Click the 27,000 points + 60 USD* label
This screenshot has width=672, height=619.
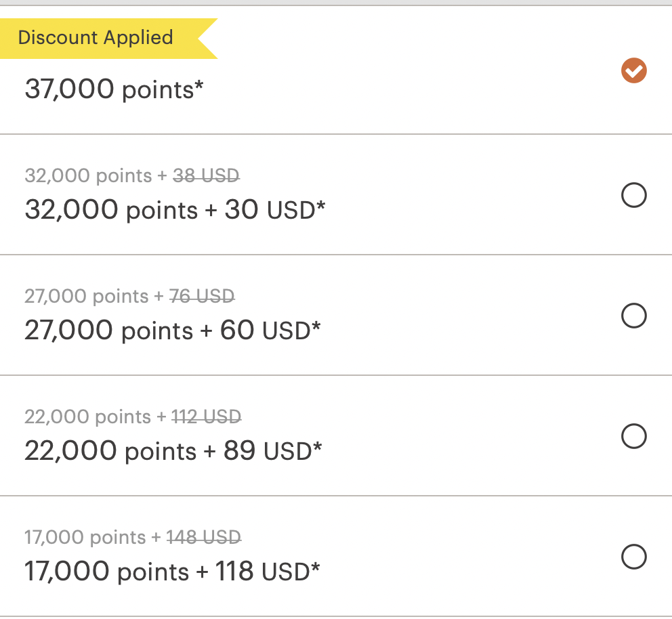tap(172, 330)
